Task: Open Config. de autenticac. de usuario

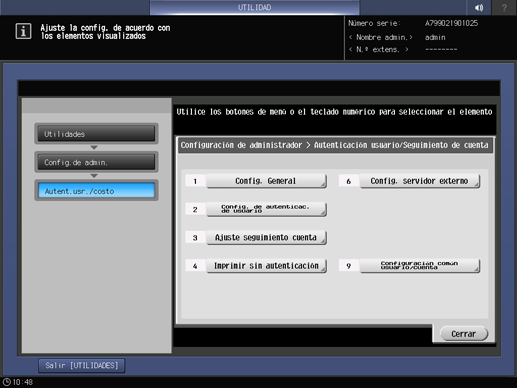Action: click(x=266, y=209)
